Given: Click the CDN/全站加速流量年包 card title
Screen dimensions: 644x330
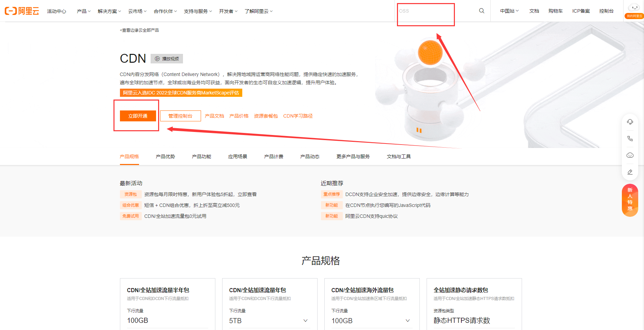Looking at the screenshot, I should coord(258,290).
